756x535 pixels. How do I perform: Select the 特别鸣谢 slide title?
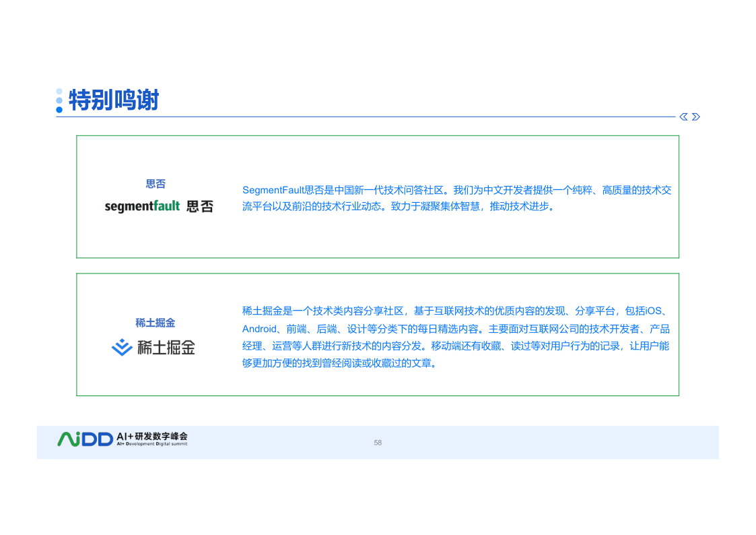tap(114, 100)
